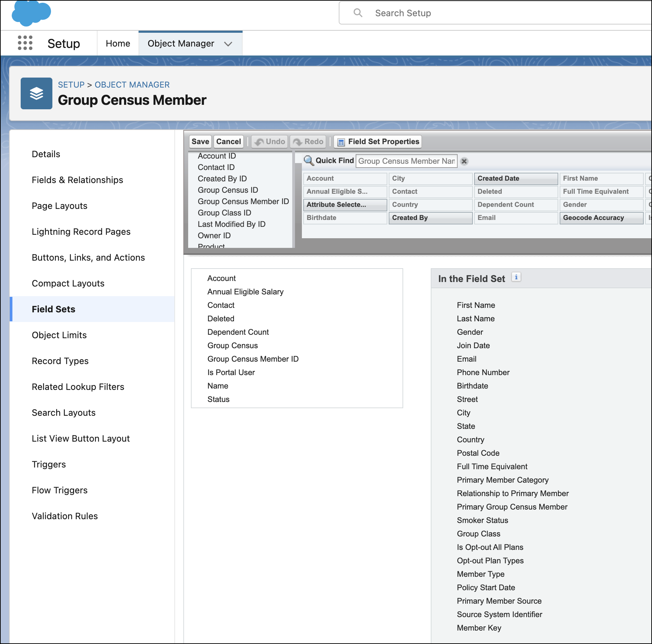Open Object Limits

point(59,335)
